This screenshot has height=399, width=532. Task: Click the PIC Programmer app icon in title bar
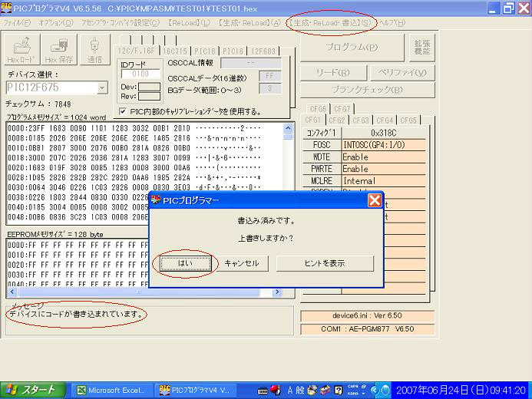click(8, 8)
